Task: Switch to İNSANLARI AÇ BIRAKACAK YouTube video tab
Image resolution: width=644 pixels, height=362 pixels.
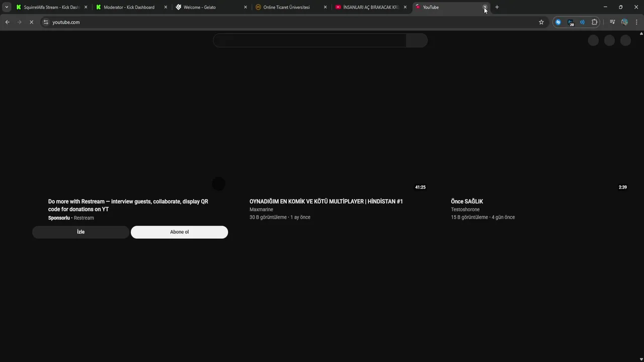Action: pyautogui.click(x=371, y=7)
